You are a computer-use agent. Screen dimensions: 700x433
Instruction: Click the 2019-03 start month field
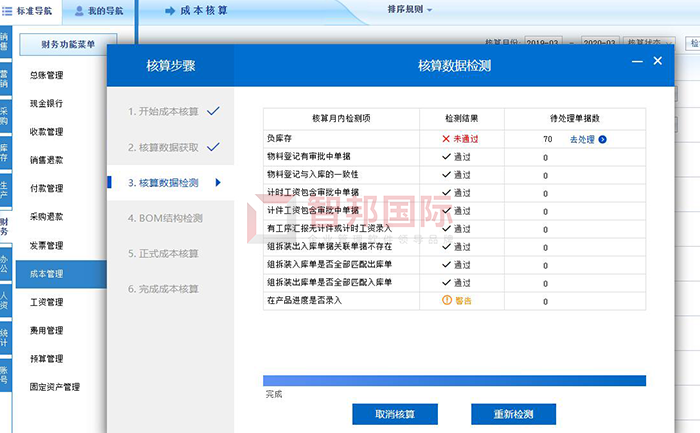coord(543,41)
